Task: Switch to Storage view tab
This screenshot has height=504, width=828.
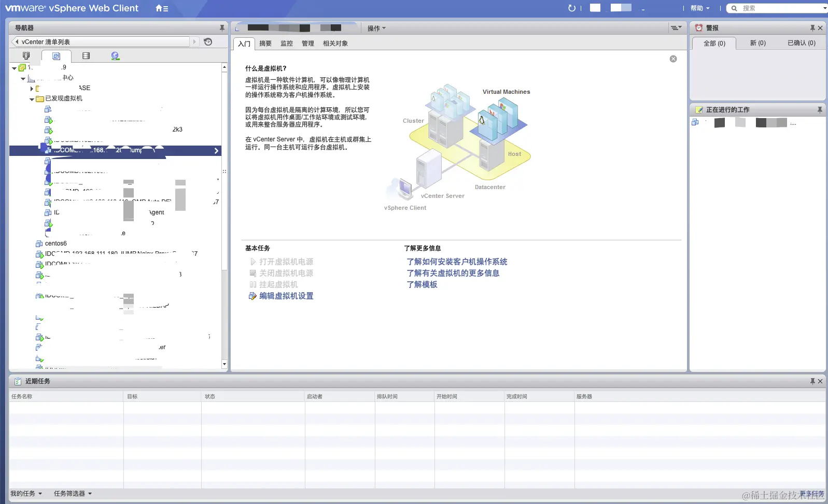Action: [x=86, y=56]
